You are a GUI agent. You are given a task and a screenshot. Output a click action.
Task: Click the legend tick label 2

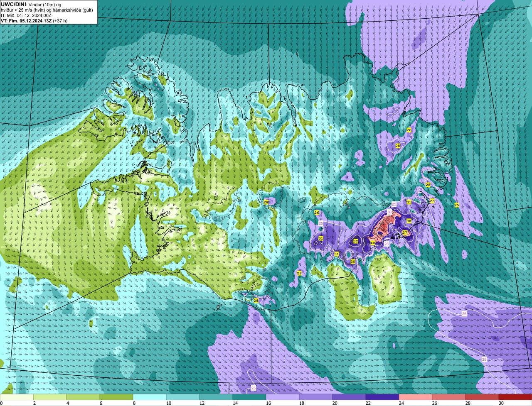coord(34,403)
